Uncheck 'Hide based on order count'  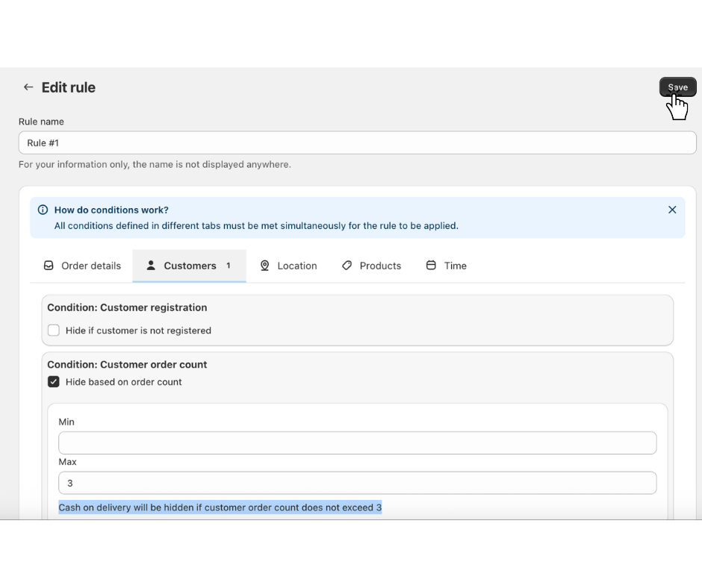tap(54, 382)
